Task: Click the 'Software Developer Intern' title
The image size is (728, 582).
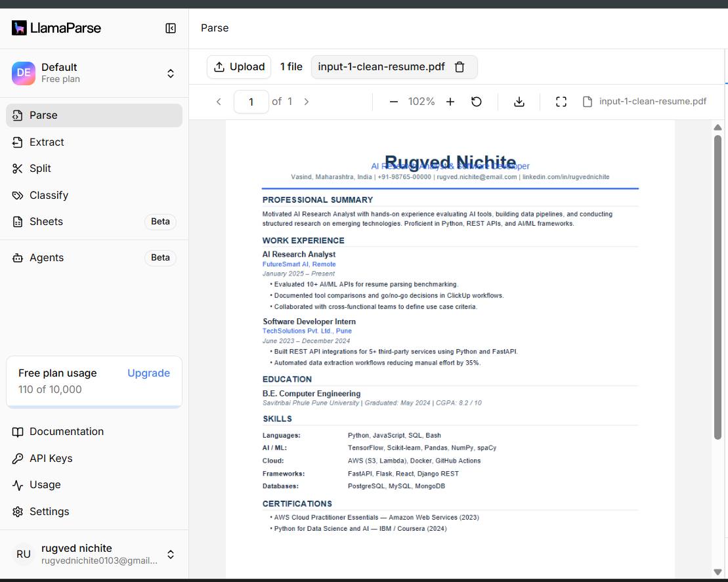Action: pos(309,322)
